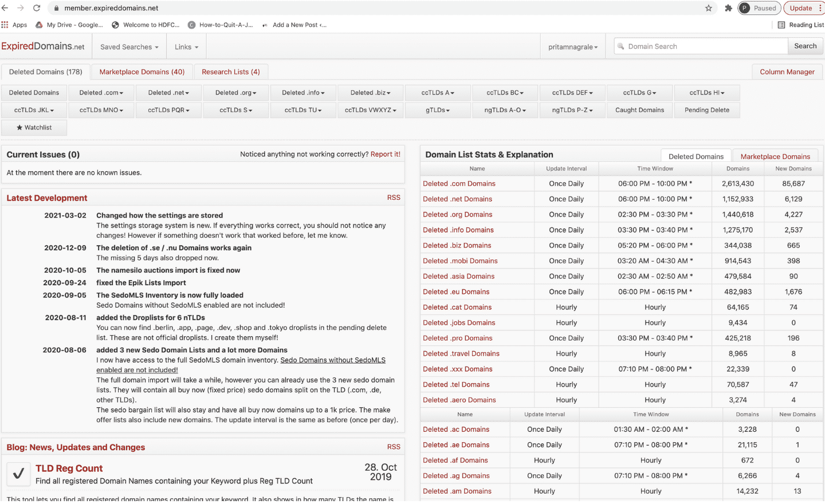Open Deleted .travel Domains link
The width and height of the screenshot is (825, 504).
(461, 354)
